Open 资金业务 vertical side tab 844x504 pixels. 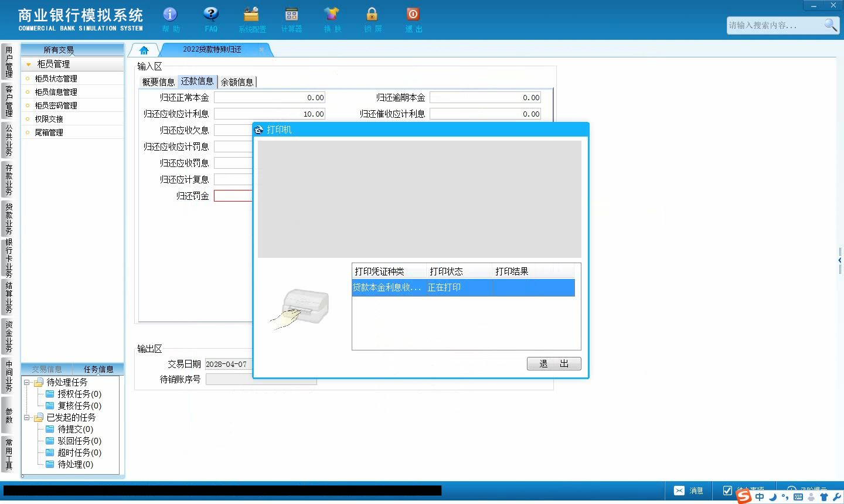(9, 336)
